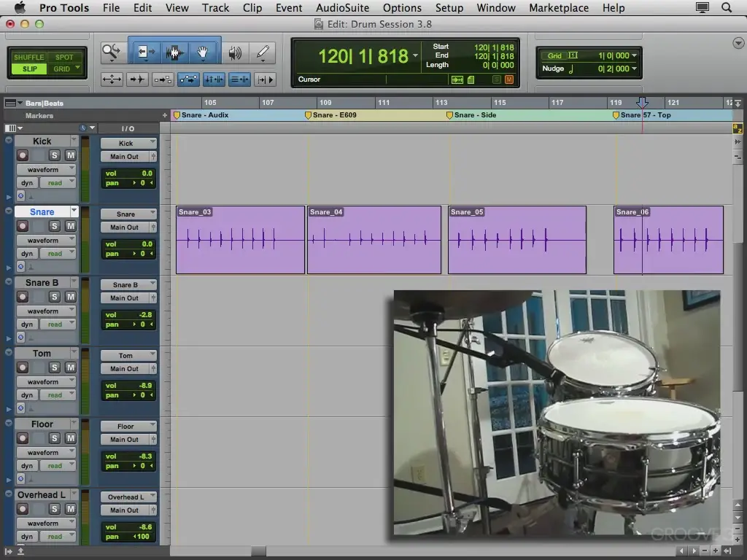The width and height of the screenshot is (747, 560).
Task: Enable Shuffle edit mode
Action: [28, 57]
